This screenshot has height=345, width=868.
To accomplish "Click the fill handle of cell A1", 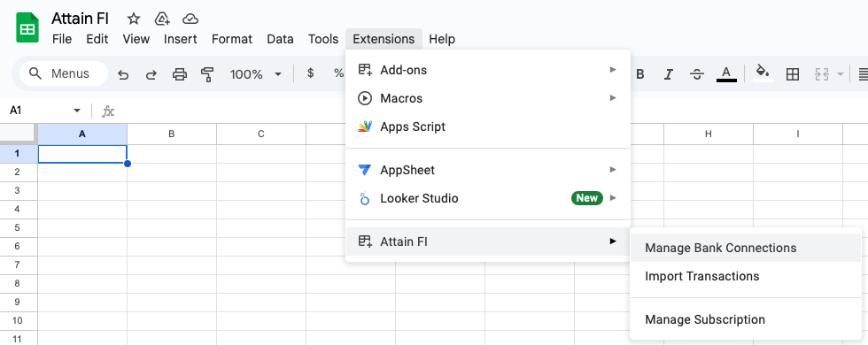I will [x=128, y=164].
